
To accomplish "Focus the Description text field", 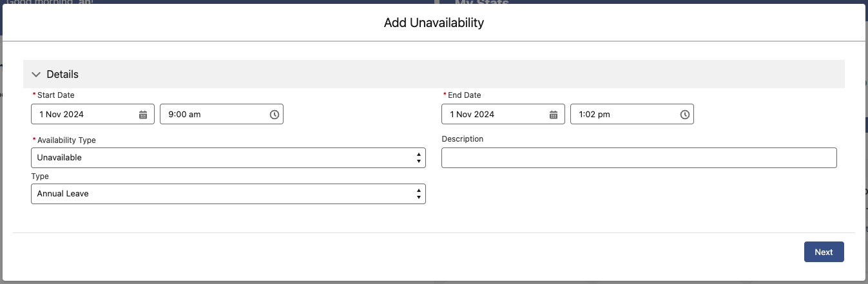I will point(639,158).
